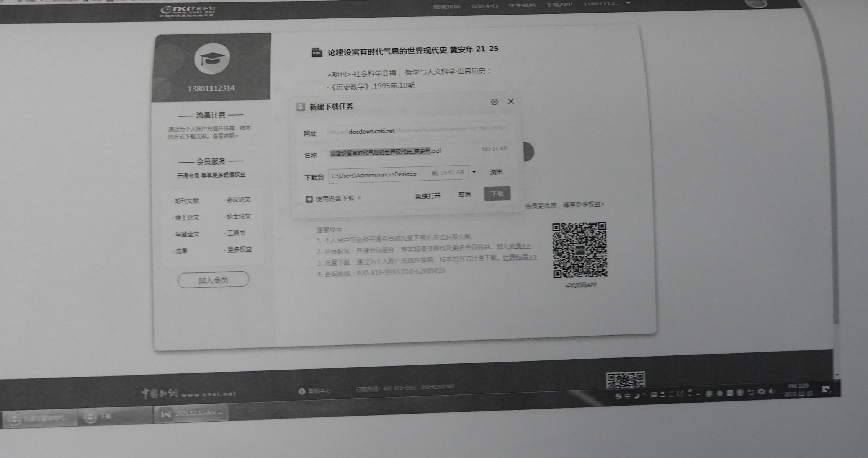Click the 加入会员>> link in the tips
The image size is (868, 458).
[513, 246]
